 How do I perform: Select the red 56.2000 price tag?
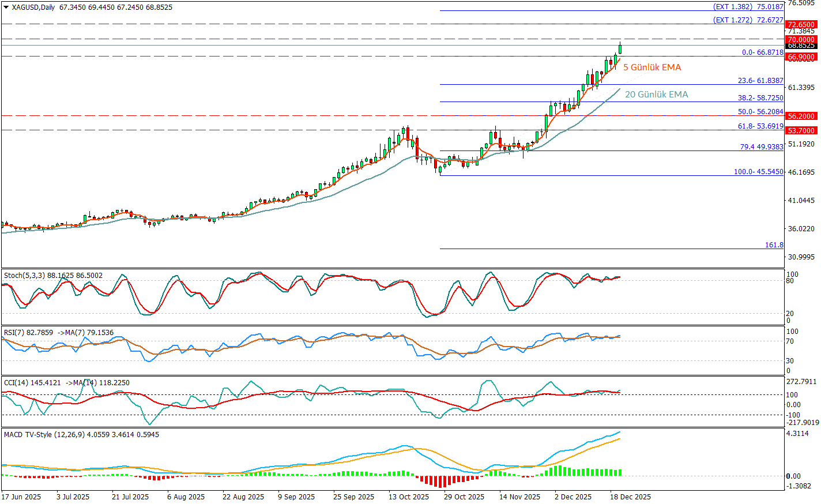[x=801, y=116]
